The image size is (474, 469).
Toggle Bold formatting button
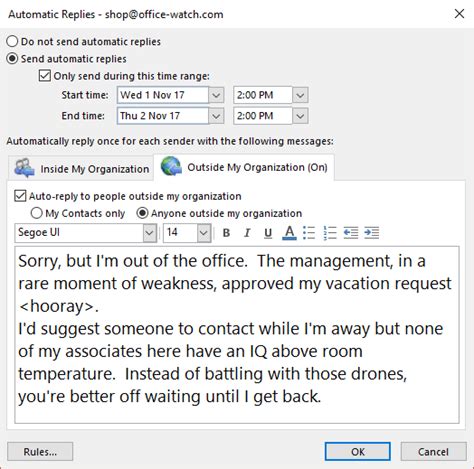coord(226,233)
